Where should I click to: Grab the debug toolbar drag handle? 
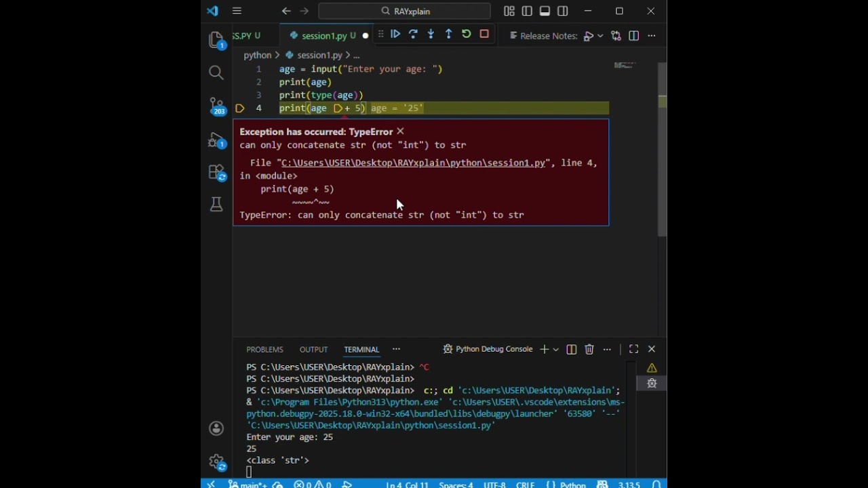380,34
